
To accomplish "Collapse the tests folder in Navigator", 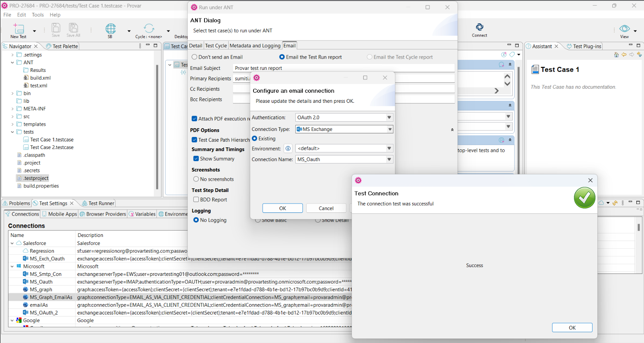I will click(x=12, y=132).
